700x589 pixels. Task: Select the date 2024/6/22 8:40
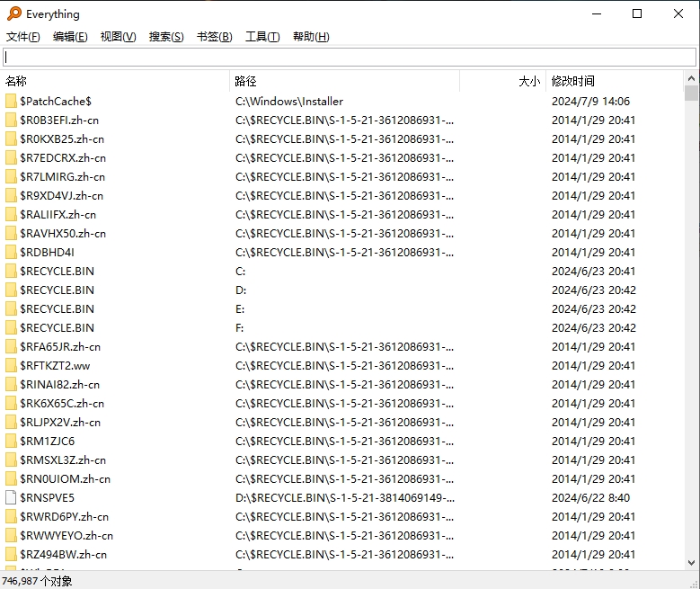point(590,498)
